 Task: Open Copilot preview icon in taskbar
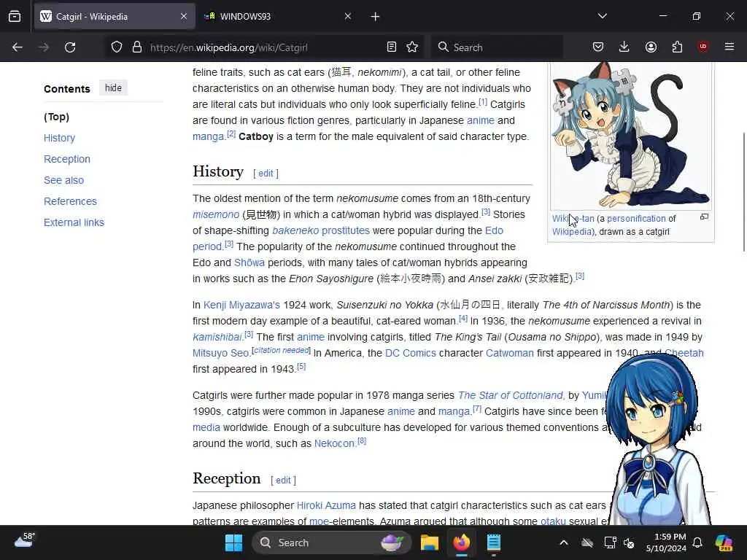tap(724, 542)
